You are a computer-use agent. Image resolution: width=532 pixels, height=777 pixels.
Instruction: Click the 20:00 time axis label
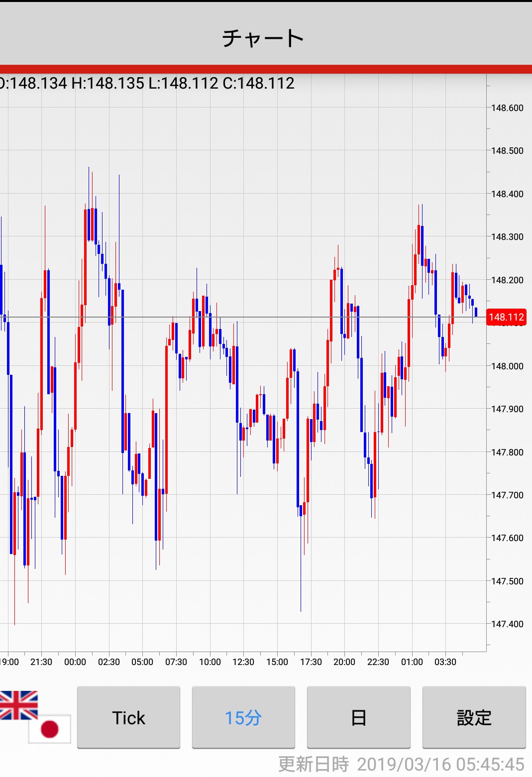tap(344, 662)
